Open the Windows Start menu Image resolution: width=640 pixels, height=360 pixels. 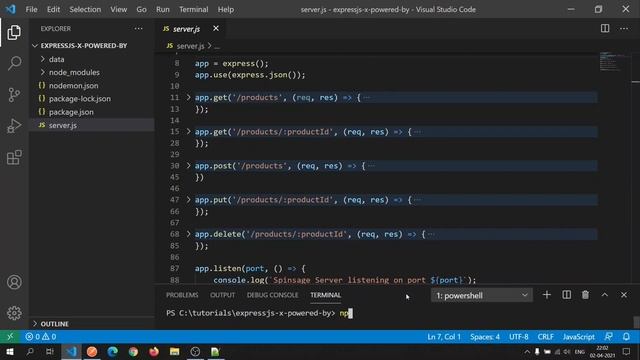(x=10, y=351)
